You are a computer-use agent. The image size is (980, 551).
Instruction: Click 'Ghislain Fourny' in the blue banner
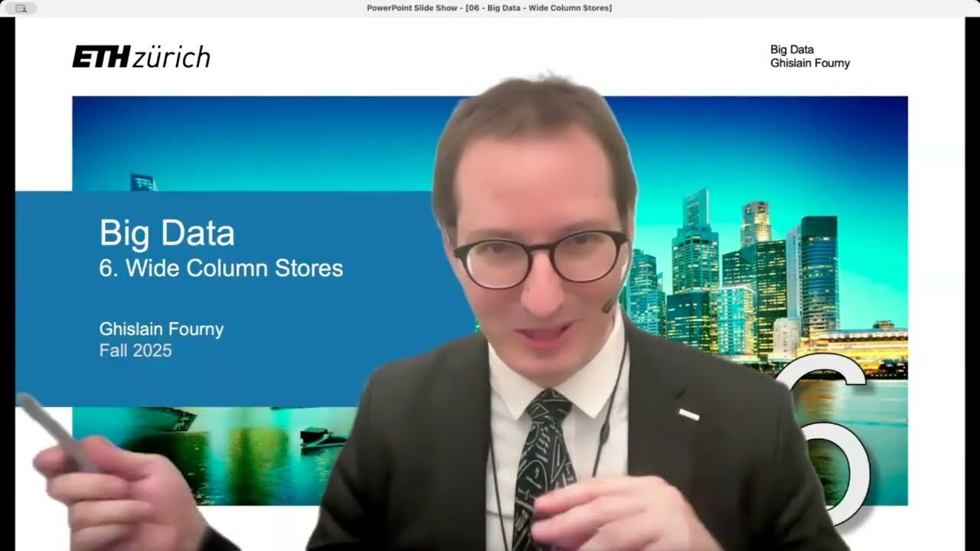(162, 330)
